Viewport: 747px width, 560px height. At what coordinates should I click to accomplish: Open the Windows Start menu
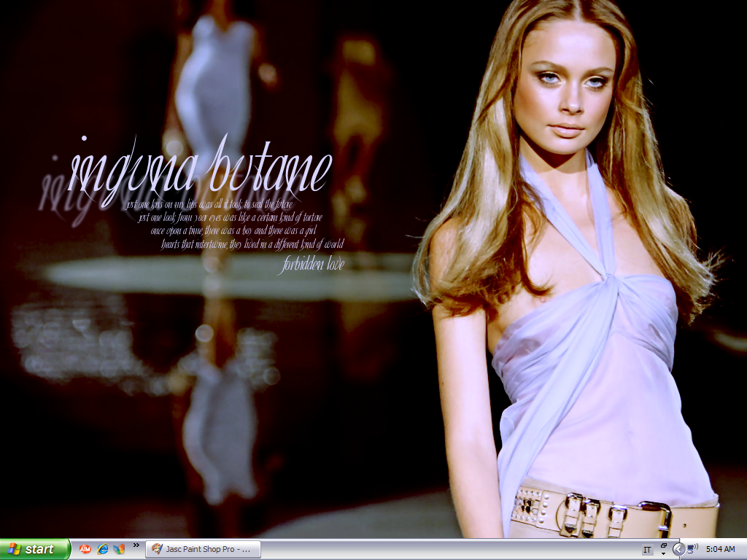click(34, 549)
